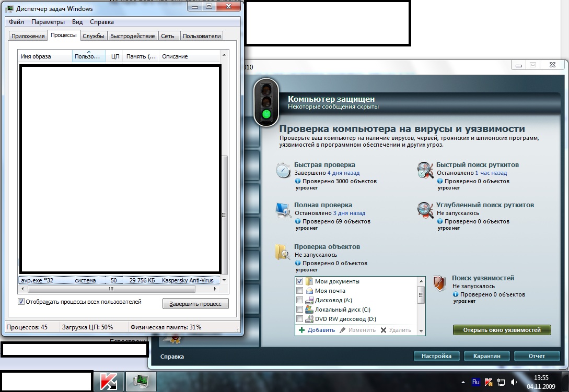Click the Проверка объектов folder icon
This screenshot has height=392, width=569.
pos(283,252)
